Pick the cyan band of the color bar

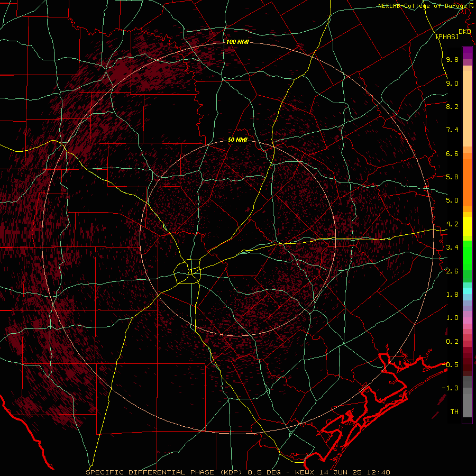tap(467, 290)
